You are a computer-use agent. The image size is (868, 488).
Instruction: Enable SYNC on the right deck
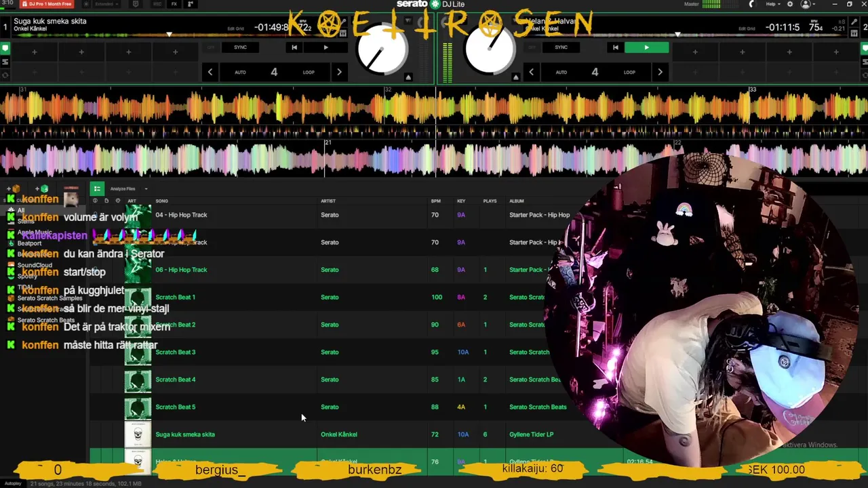[x=561, y=47]
